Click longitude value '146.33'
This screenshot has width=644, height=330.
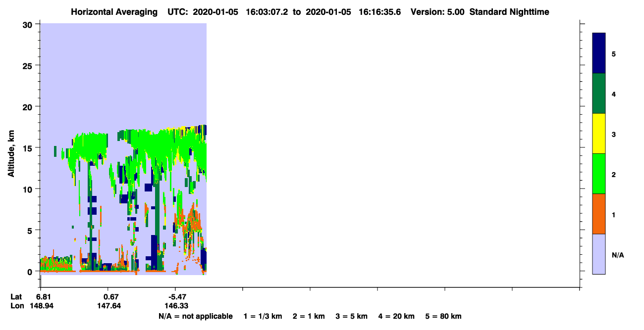click(176, 306)
